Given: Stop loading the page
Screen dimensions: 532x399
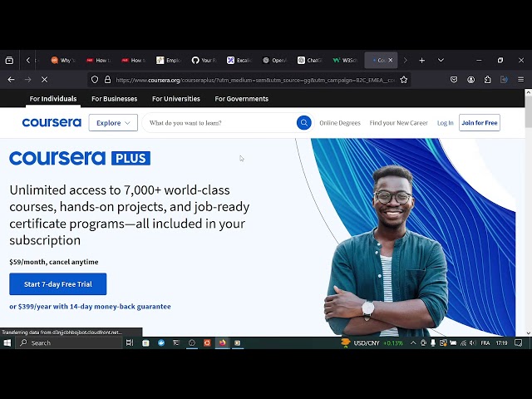Looking at the screenshot, I should pos(44,80).
